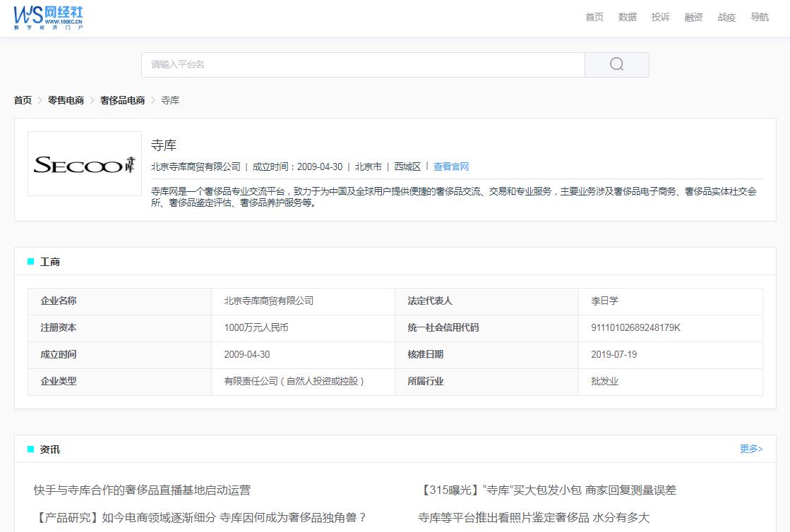Open the 战疫 navigation item
The image size is (790, 532).
click(x=726, y=18)
